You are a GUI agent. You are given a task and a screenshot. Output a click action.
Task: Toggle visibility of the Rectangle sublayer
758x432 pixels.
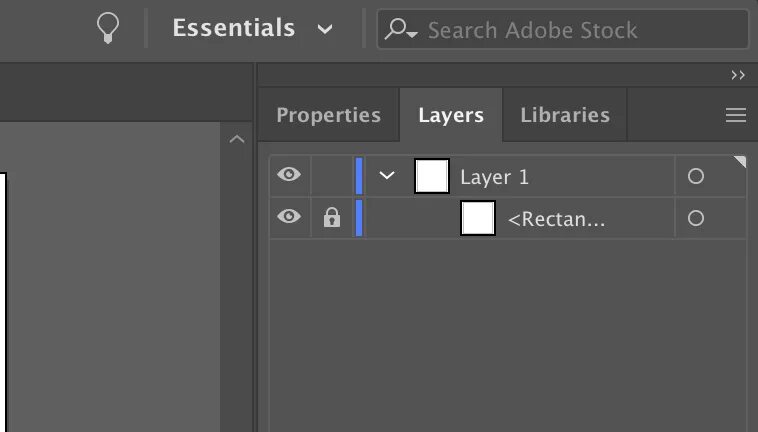coord(289,217)
